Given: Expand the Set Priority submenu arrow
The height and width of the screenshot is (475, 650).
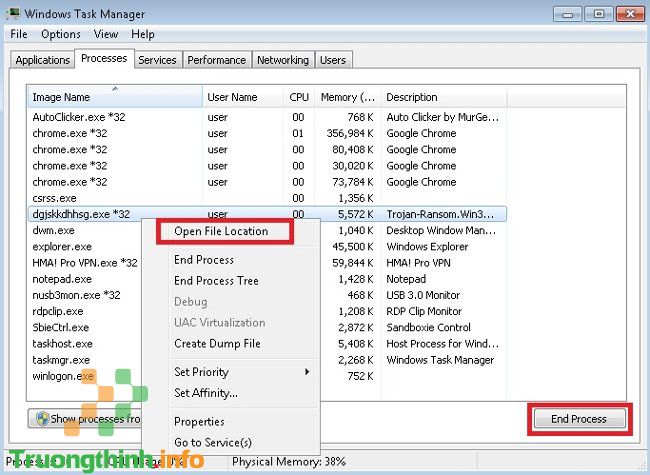Looking at the screenshot, I should click(307, 371).
